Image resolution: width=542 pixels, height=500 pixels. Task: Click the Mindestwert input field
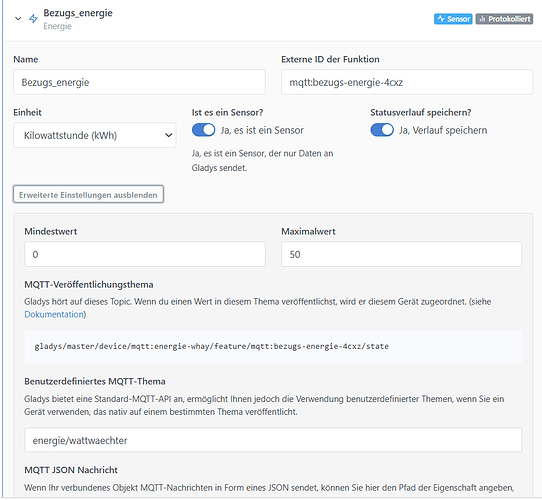tap(145, 254)
